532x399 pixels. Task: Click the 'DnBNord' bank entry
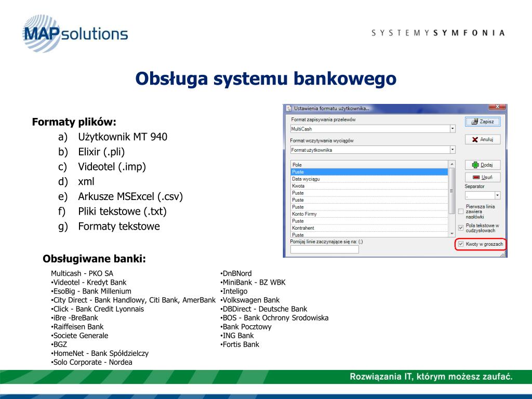pos(236,273)
